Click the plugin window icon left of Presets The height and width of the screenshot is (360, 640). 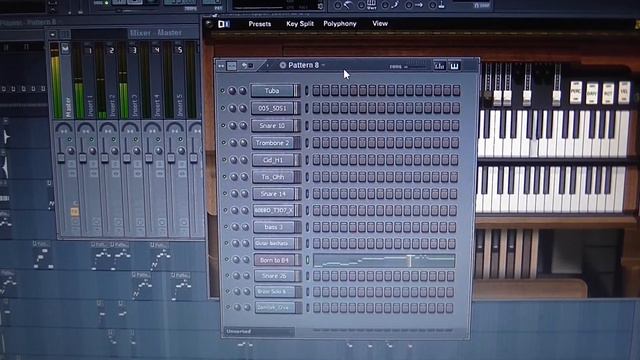click(x=223, y=24)
